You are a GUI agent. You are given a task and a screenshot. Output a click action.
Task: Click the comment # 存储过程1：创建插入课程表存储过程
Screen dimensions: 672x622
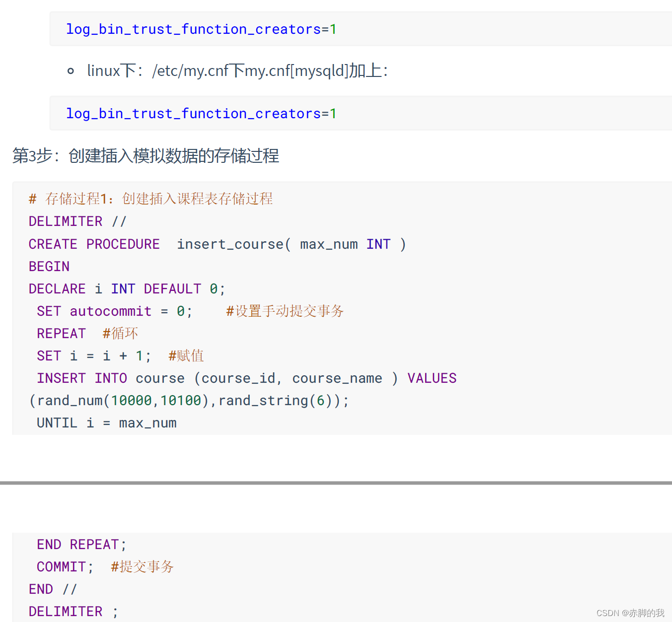click(150, 199)
